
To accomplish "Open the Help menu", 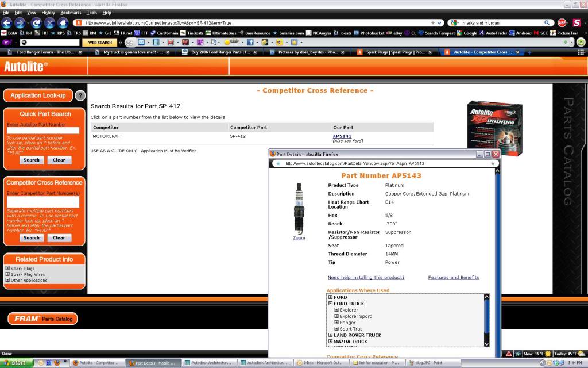I will point(107,13).
